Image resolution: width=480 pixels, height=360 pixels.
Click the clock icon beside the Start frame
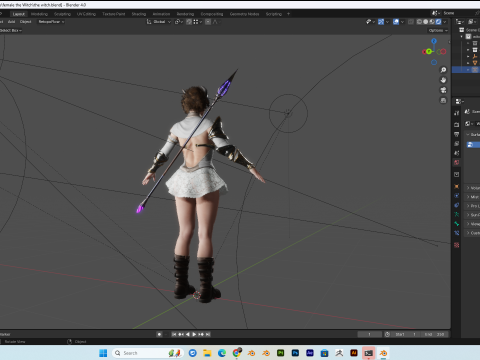click(387, 334)
